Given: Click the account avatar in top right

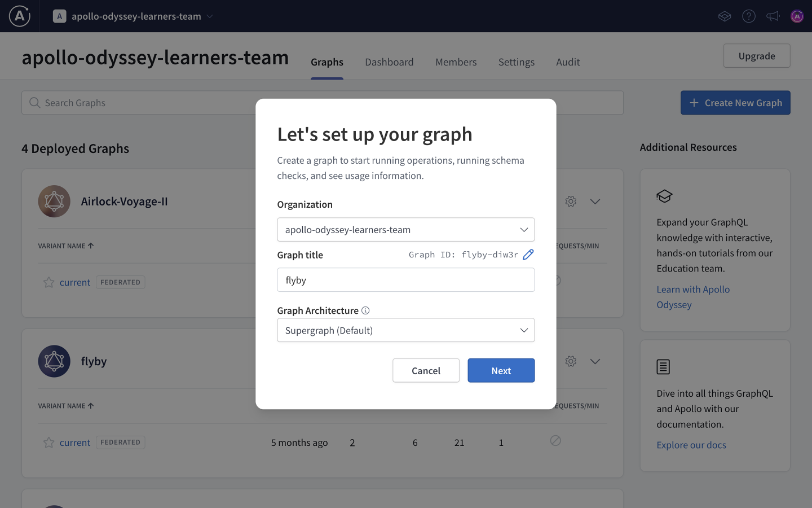Looking at the screenshot, I should coord(797,16).
